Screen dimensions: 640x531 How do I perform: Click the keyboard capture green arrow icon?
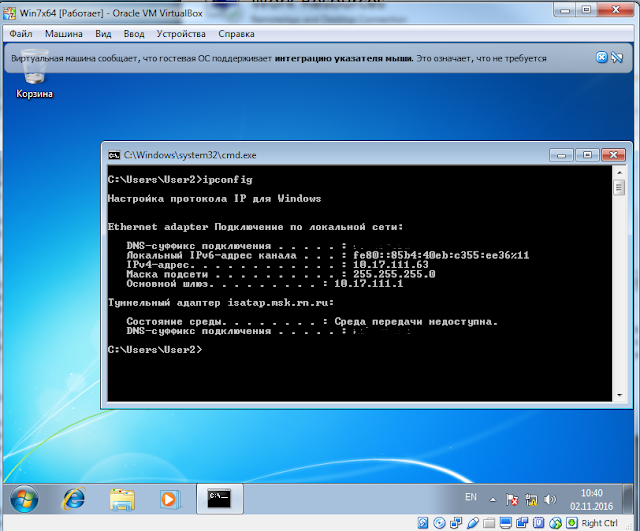pos(572,523)
